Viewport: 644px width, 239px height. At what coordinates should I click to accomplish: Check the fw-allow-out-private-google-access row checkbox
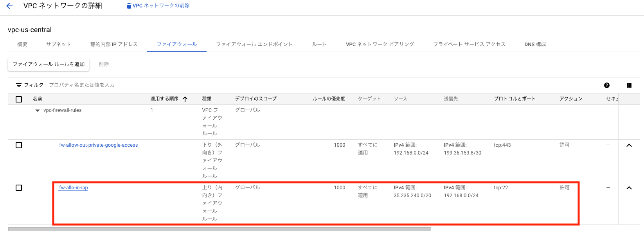click(19, 145)
